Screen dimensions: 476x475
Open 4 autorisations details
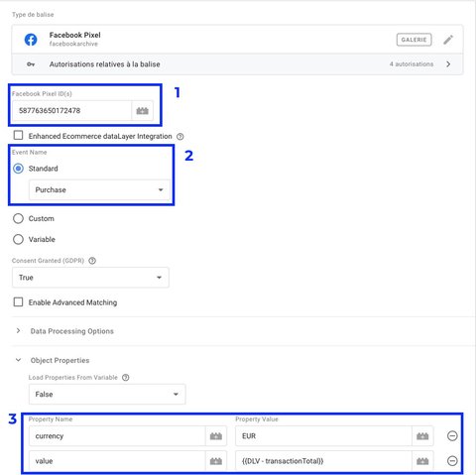click(x=412, y=64)
